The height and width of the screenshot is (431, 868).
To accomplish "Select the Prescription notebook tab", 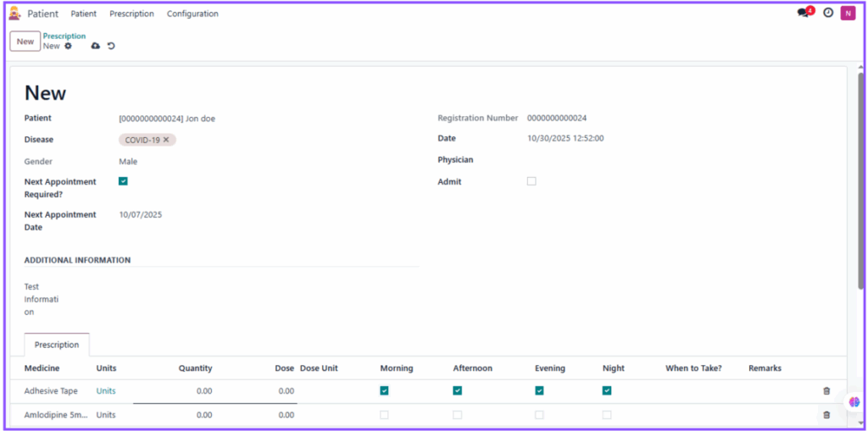I will click(57, 345).
